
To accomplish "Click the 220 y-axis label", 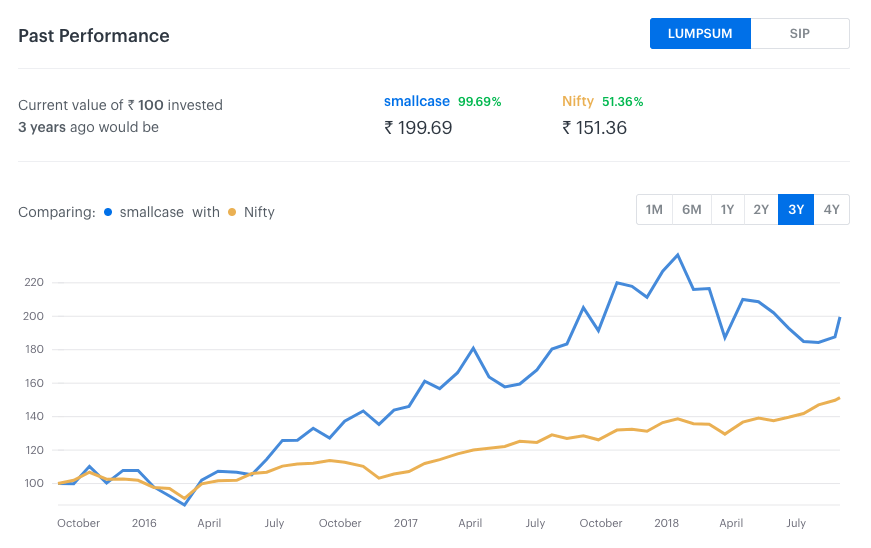I will tap(34, 283).
